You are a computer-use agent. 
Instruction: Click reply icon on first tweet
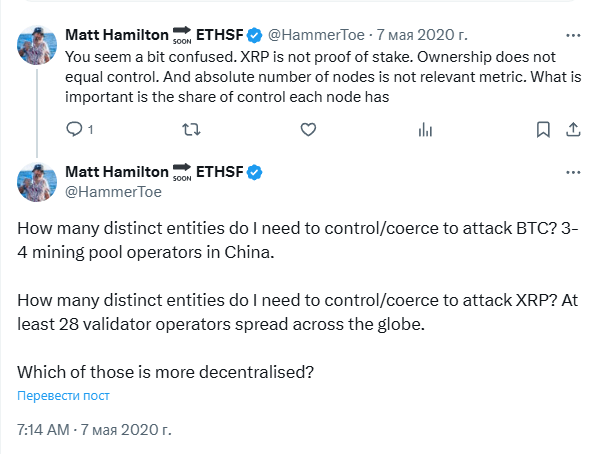pyautogui.click(x=74, y=129)
